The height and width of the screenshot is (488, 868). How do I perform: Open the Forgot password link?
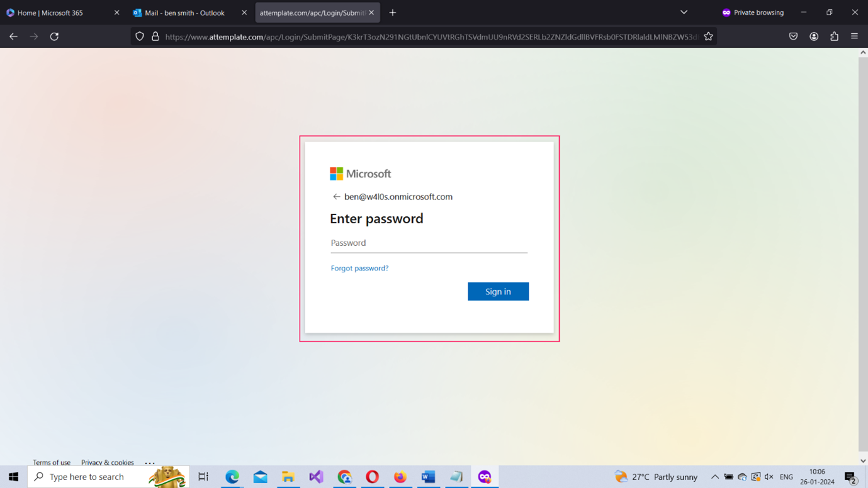359,268
